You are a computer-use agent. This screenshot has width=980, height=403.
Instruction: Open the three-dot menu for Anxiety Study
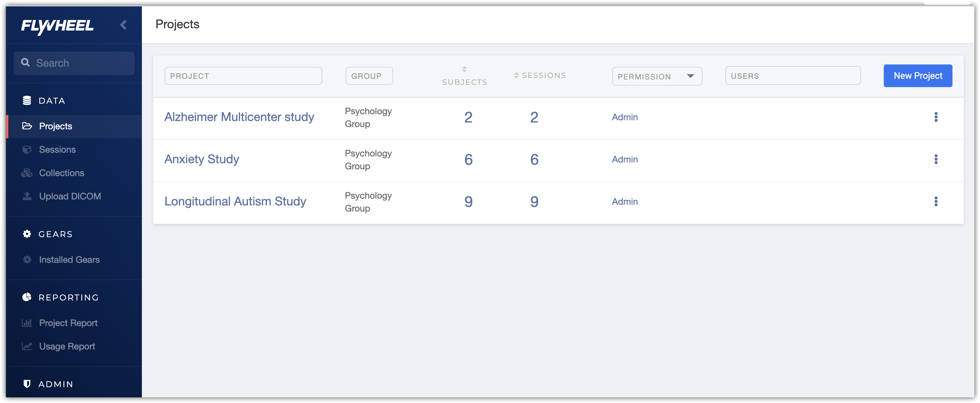tap(935, 159)
